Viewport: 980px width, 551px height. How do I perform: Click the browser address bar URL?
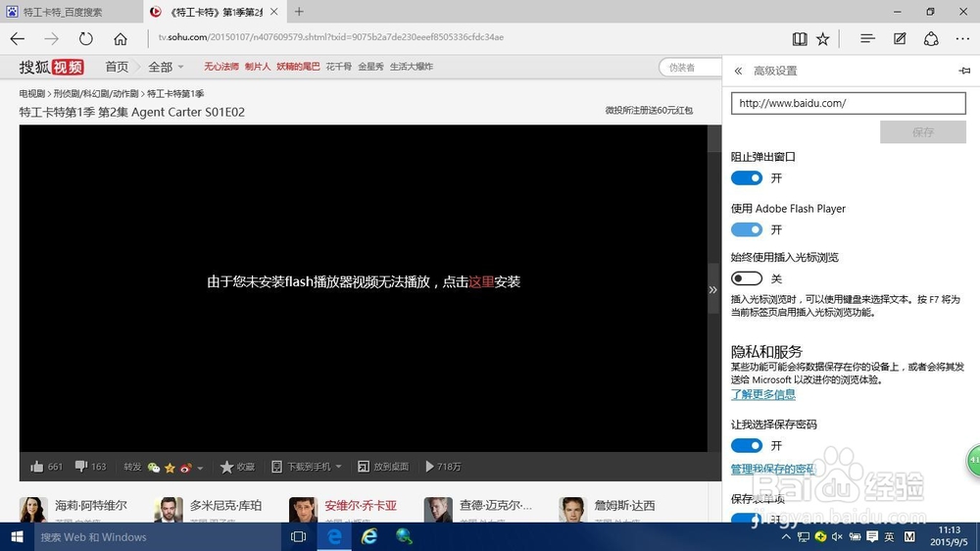(331, 37)
